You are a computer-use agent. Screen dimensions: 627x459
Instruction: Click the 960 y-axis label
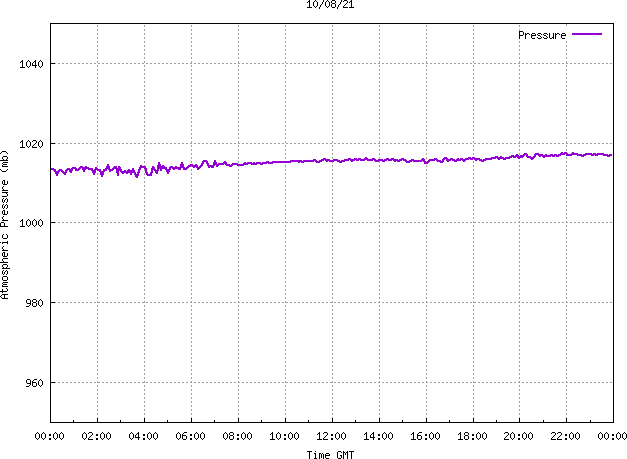pyautogui.click(x=34, y=383)
